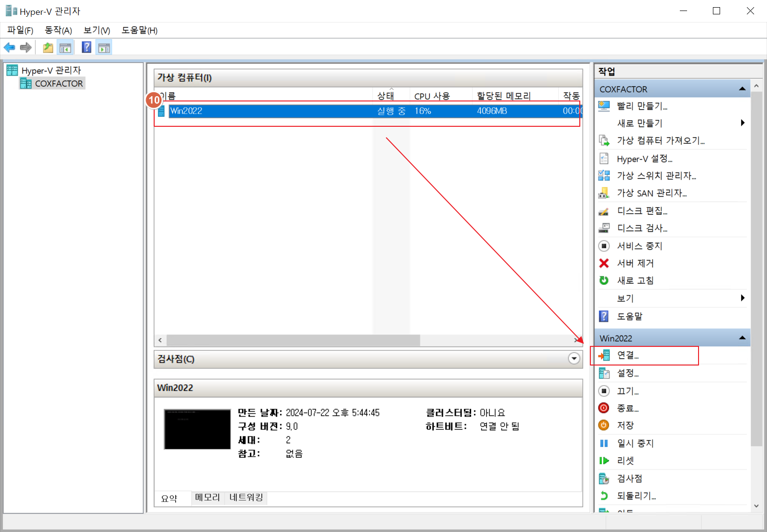
Task: Open the 보기(V) menu
Action: pos(97,30)
